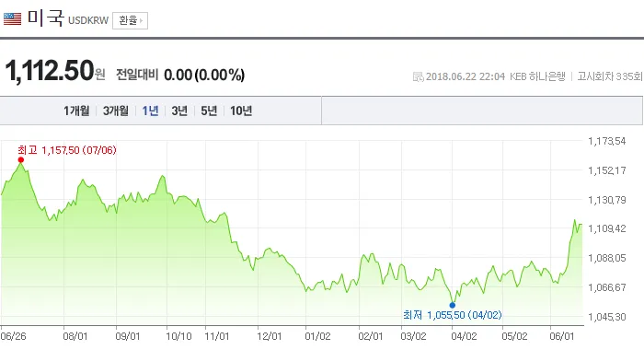Click the 02/01 x-axis date label
This screenshot has width=644, height=350.
click(x=371, y=336)
